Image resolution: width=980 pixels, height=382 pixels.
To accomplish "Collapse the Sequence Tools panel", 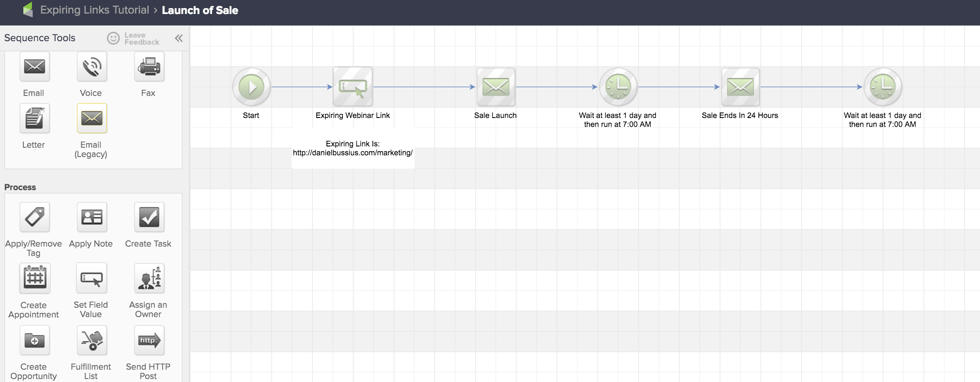I will 178,38.
